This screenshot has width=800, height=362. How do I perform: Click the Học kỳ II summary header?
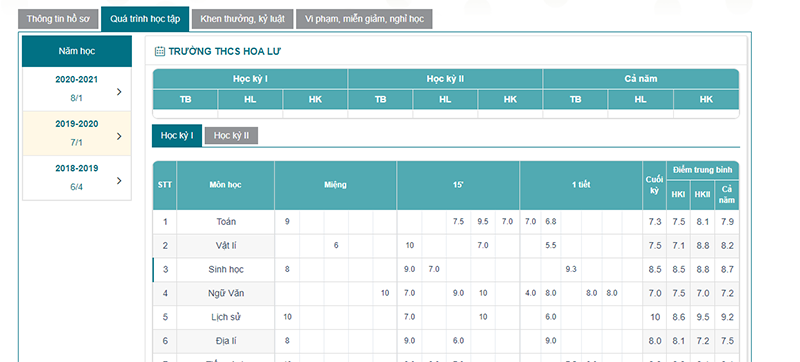tap(445, 79)
